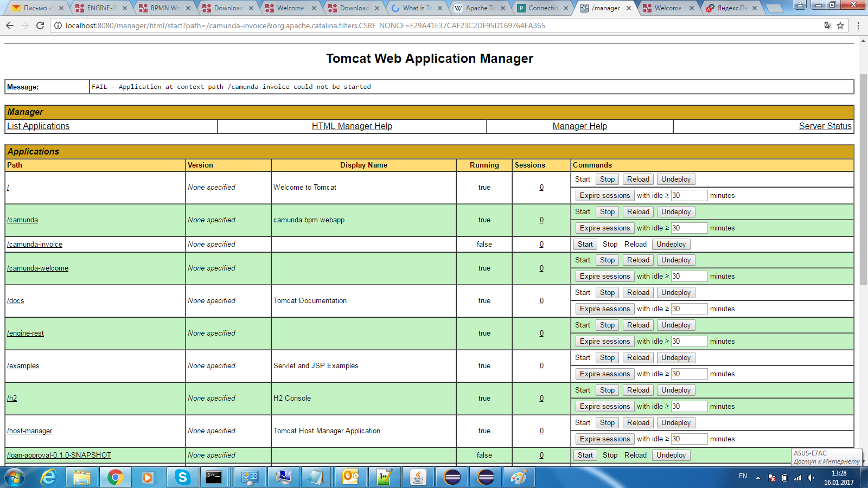
Task: Open Notepad++ from the taskbar
Action: 384,478
